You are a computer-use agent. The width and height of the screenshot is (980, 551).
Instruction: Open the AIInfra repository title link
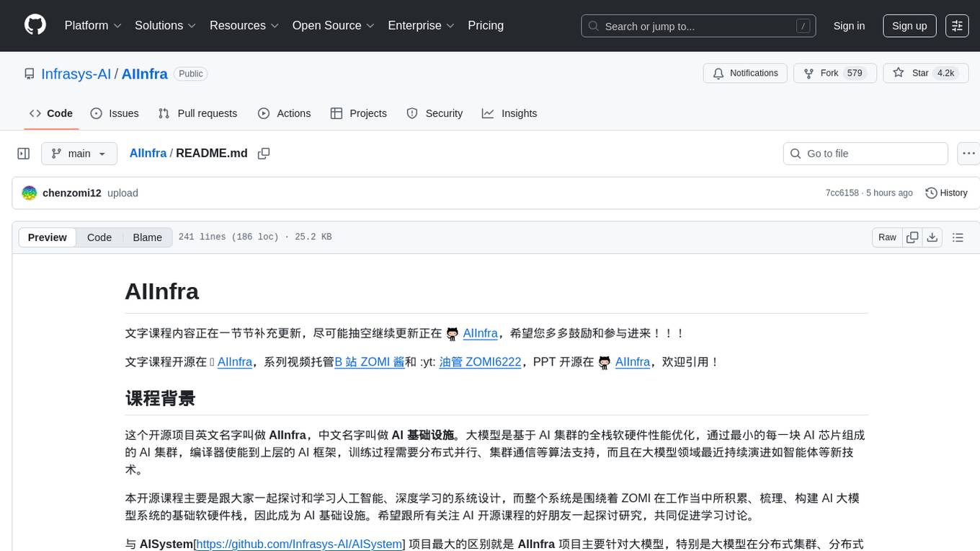145,74
